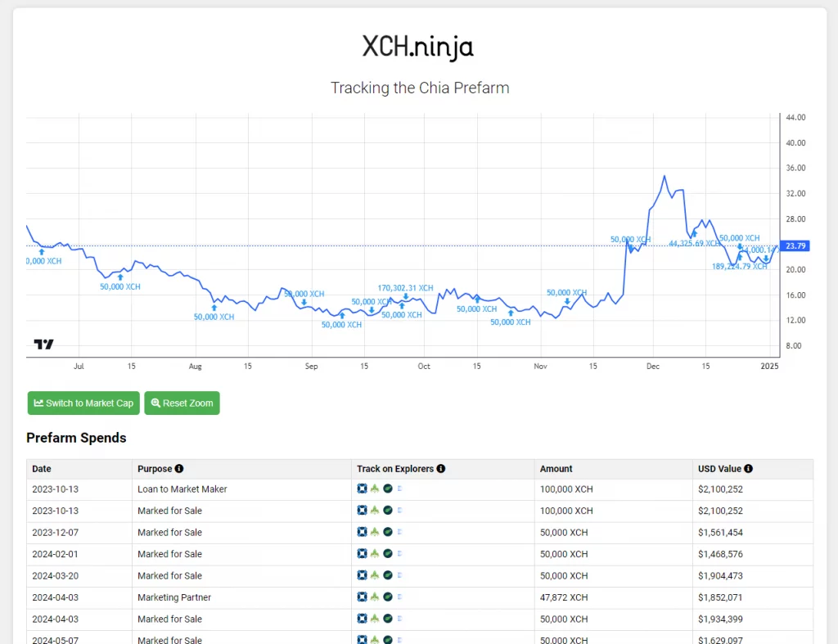Open blue square explorer icon for Marketing Partner row
The height and width of the screenshot is (644, 838).
pyautogui.click(x=362, y=597)
